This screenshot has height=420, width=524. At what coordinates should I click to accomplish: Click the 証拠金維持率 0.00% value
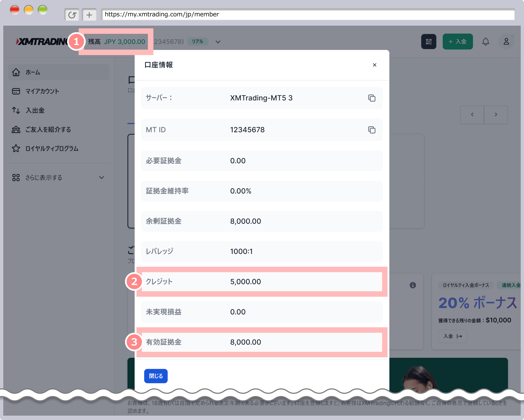[x=240, y=191]
